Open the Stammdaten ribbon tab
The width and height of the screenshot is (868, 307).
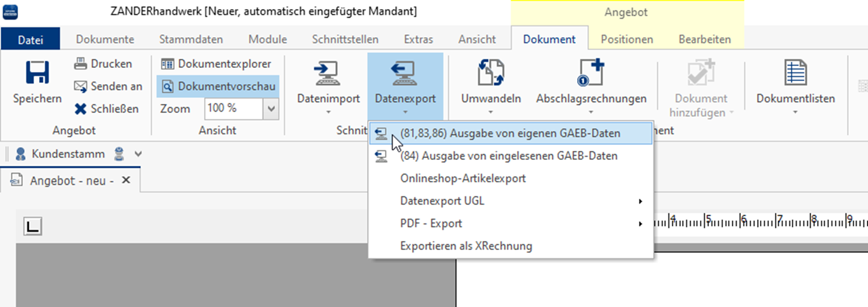[191, 40]
